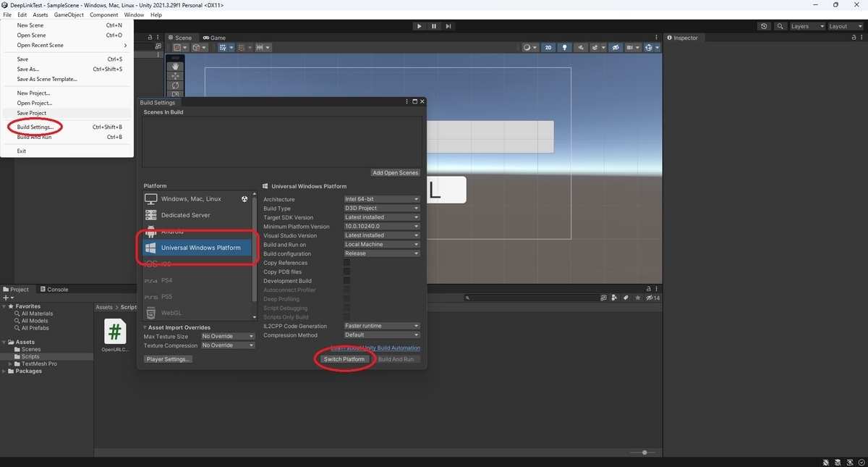
Task: Open the Architecture dropdown
Action: 381,199
